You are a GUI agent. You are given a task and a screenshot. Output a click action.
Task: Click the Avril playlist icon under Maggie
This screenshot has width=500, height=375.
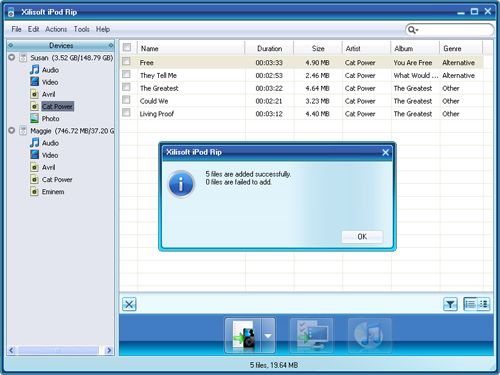(34, 167)
